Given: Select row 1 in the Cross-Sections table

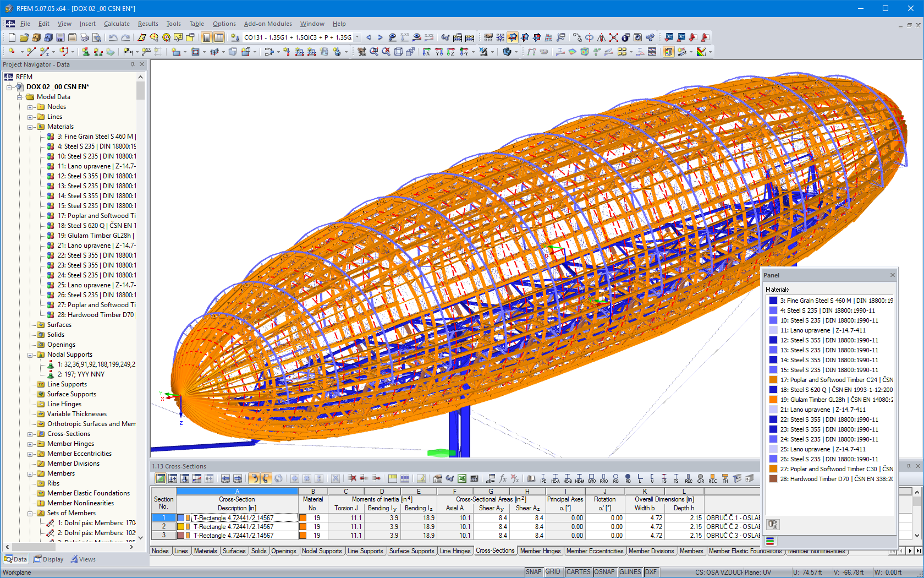Looking at the screenshot, I should 163,517.
